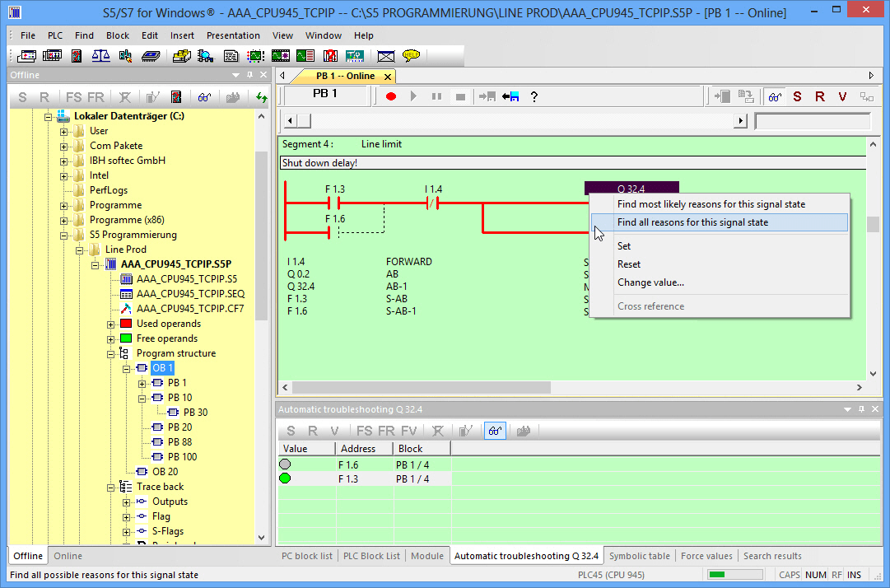890x588 pixels.
Task: Select OB 1 in program structure tree
Action: (x=162, y=368)
